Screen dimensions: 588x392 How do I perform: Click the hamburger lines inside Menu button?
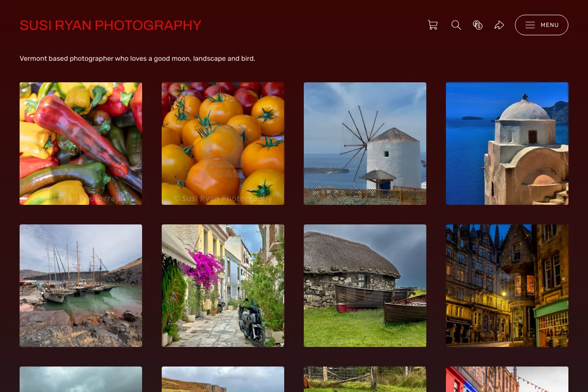coord(530,25)
